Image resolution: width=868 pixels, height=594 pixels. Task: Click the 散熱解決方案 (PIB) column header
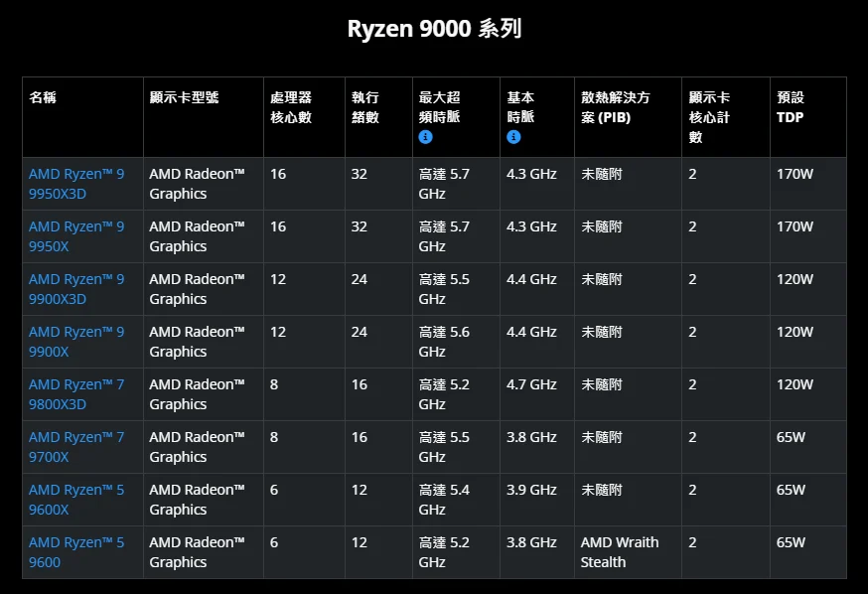point(616,107)
